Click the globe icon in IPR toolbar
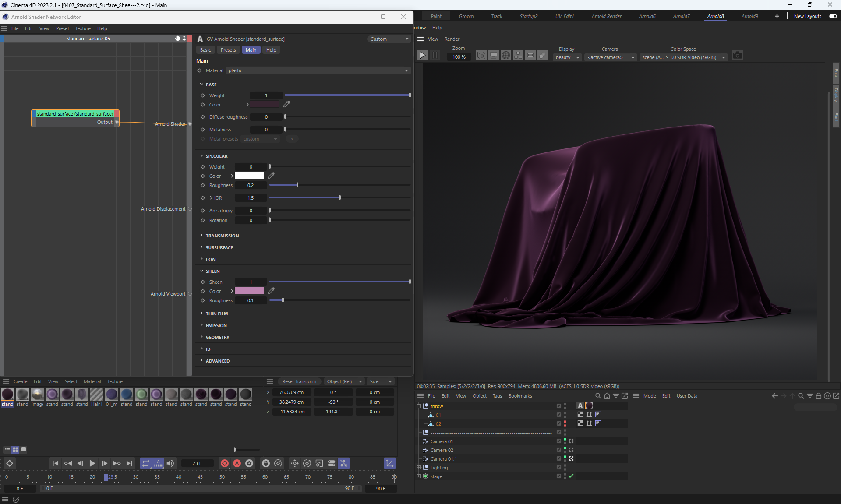 (x=505, y=56)
